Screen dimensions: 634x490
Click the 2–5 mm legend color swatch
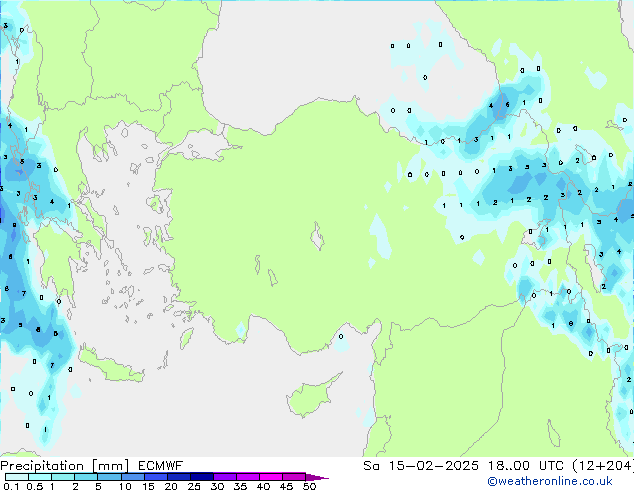(86, 477)
